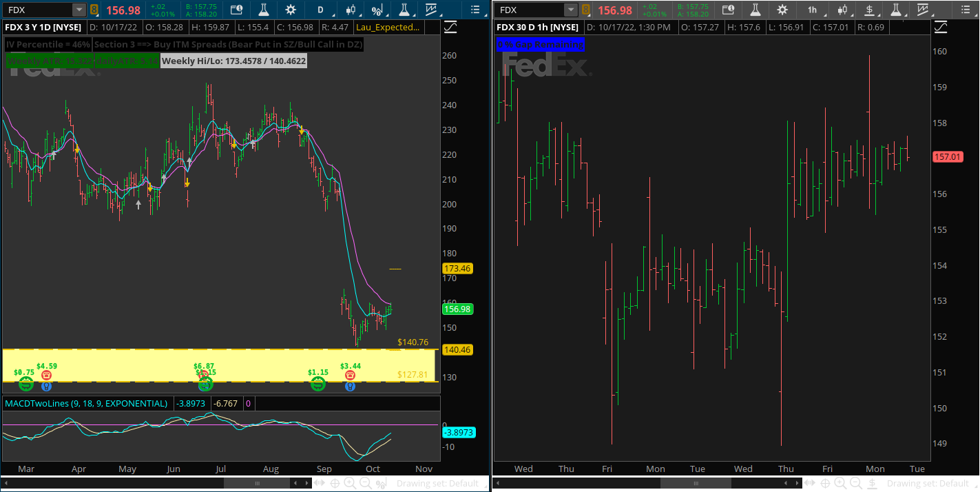980x492 pixels.
Task: Click left chart bid/ask B: 157.75 quote
Action: [x=201, y=6]
